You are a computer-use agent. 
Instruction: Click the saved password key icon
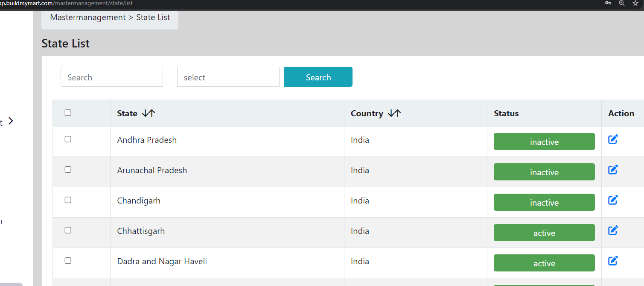pyautogui.click(x=608, y=3)
